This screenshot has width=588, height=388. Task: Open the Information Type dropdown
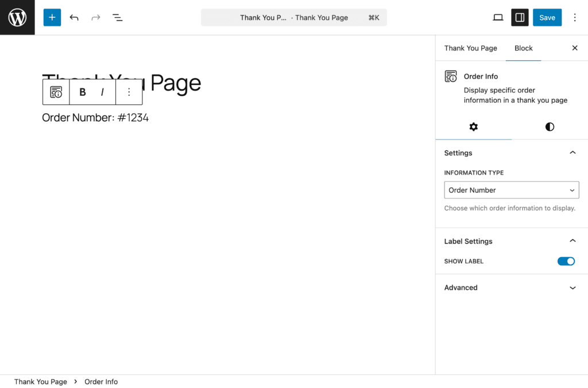coord(511,190)
